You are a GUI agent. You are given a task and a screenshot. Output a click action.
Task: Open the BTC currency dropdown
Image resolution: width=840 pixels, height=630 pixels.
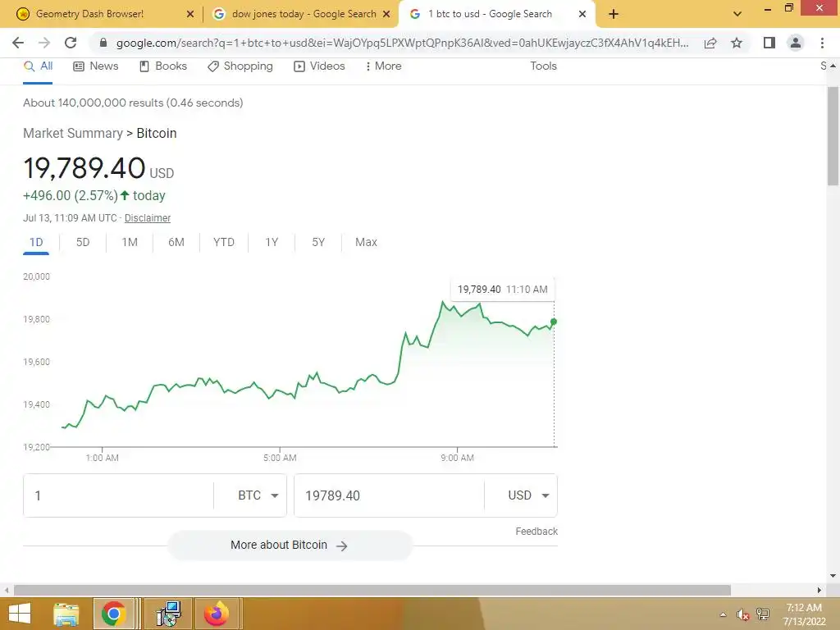(x=258, y=495)
